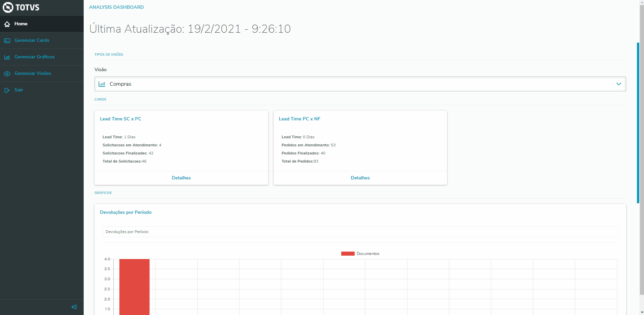This screenshot has width=644, height=315.
Task: Click the bar chart icon beside Compras
Action: (102, 84)
